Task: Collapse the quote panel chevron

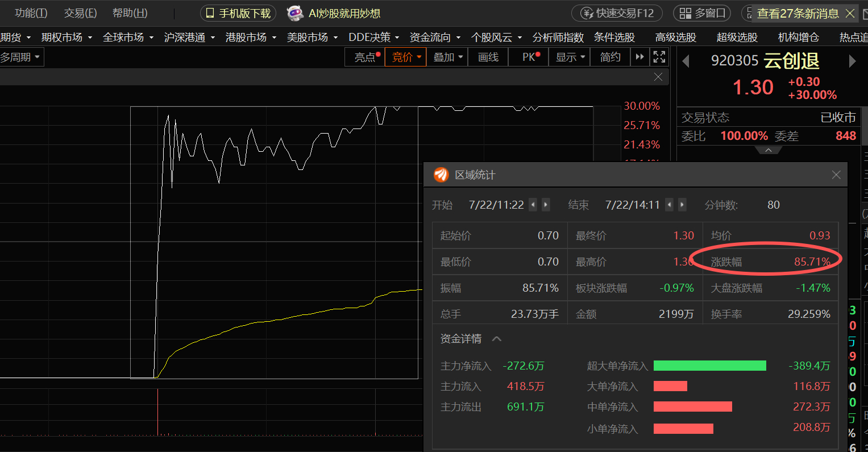Action: [769, 150]
